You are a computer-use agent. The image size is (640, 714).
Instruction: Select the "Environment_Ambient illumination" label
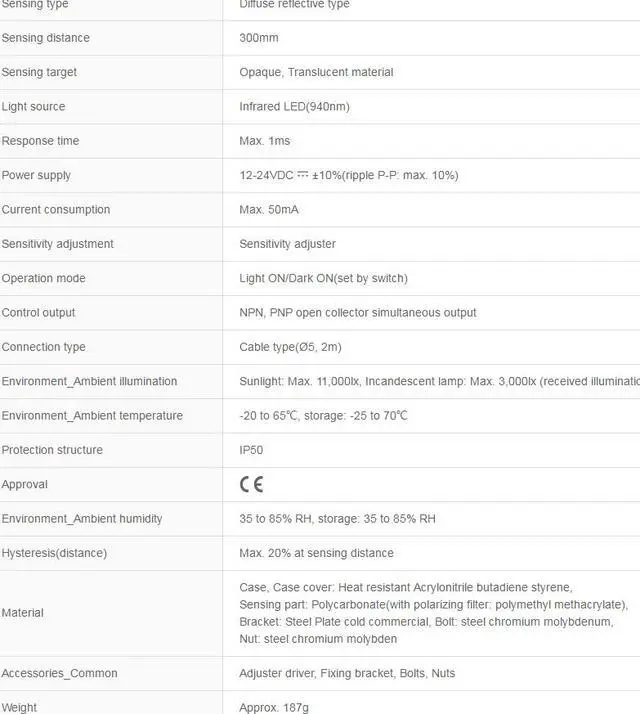(89, 381)
